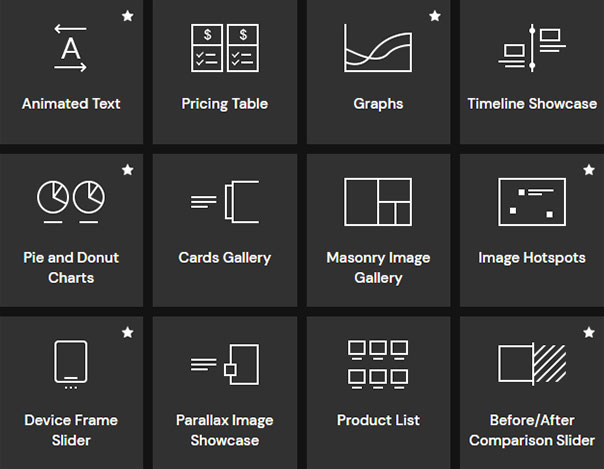Open the Graphs widget icon
Image resolution: width=604 pixels, height=469 pixels.
pos(378,47)
